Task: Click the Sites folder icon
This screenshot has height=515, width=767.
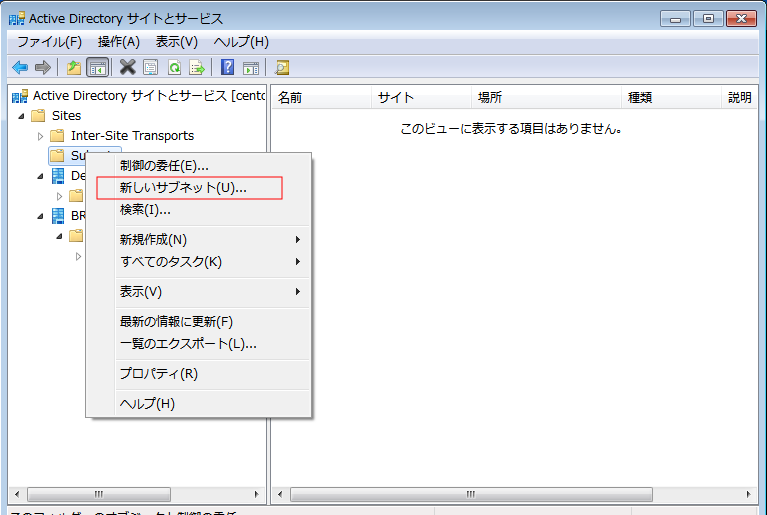Action: point(38,115)
